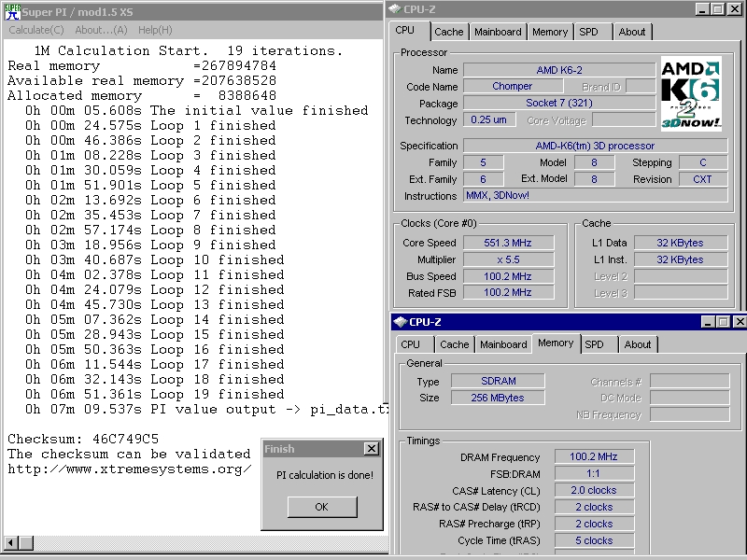The width and height of the screenshot is (747, 560).
Task: Click the lower CPU-Z window title icon
Action: pos(400,322)
